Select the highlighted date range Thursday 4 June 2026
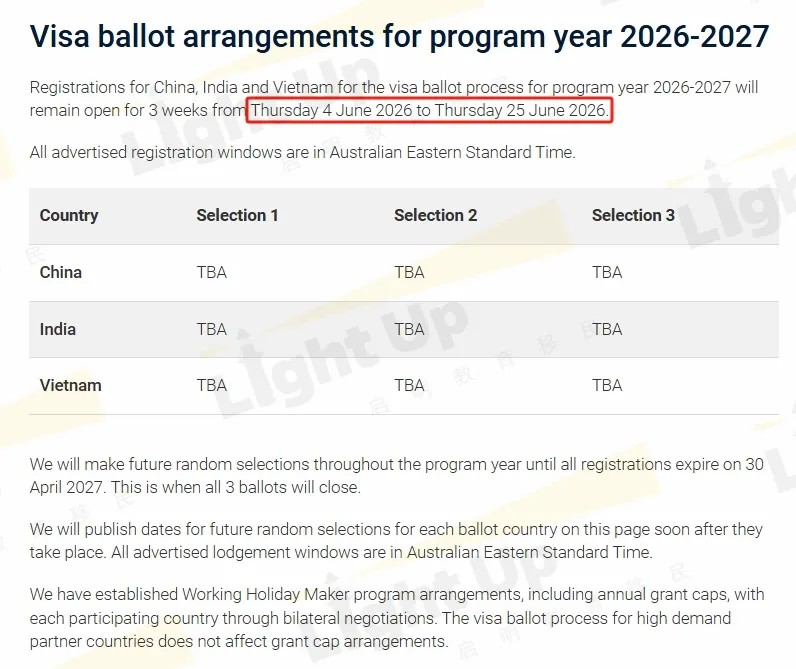This screenshot has height=669, width=796. pos(429,110)
